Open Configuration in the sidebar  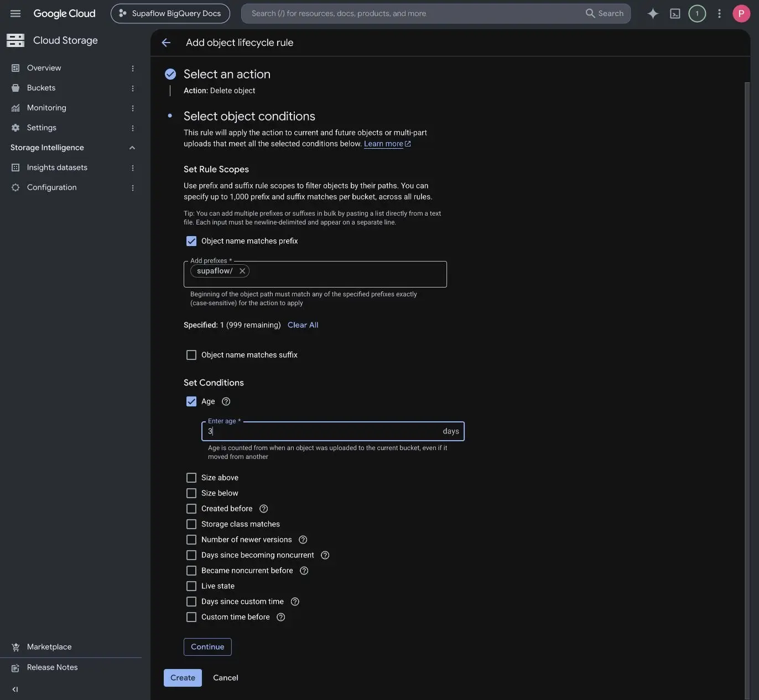[52, 187]
